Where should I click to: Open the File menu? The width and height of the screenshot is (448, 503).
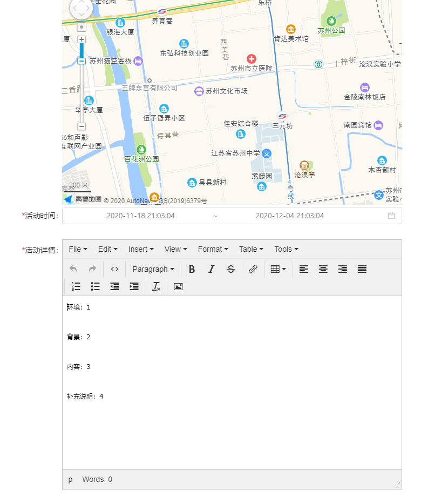point(78,249)
